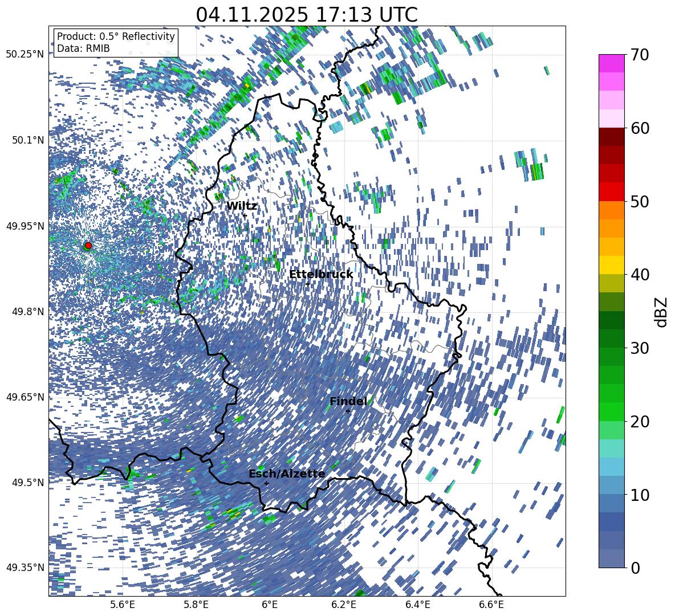Click the Findel station label
The height and width of the screenshot is (616, 675).
[x=348, y=401]
